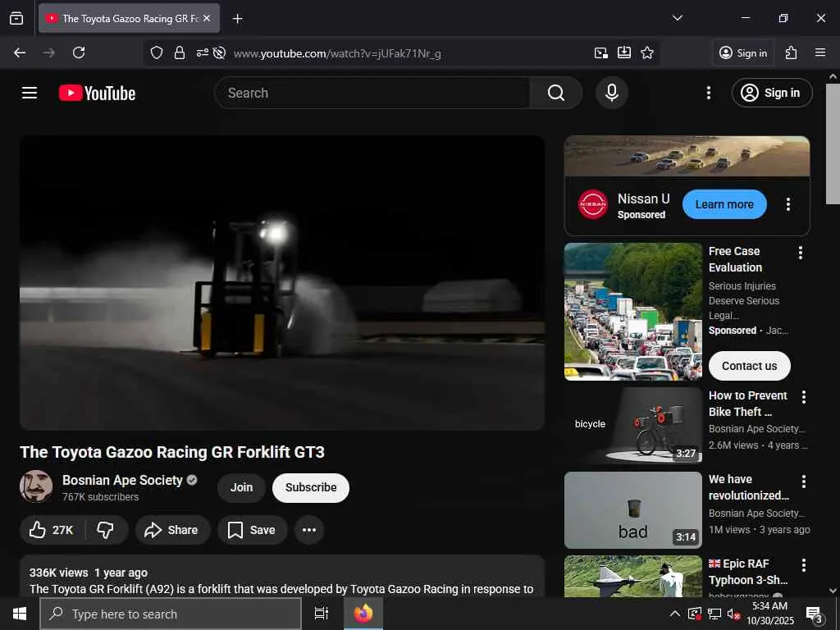Screen dimensions: 840x630
Task: Open the Bosnian Ape Society channel name
Action: (x=122, y=480)
